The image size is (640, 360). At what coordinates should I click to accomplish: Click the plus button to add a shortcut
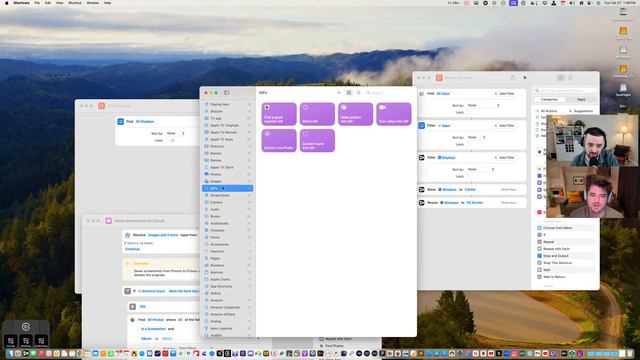[339, 93]
